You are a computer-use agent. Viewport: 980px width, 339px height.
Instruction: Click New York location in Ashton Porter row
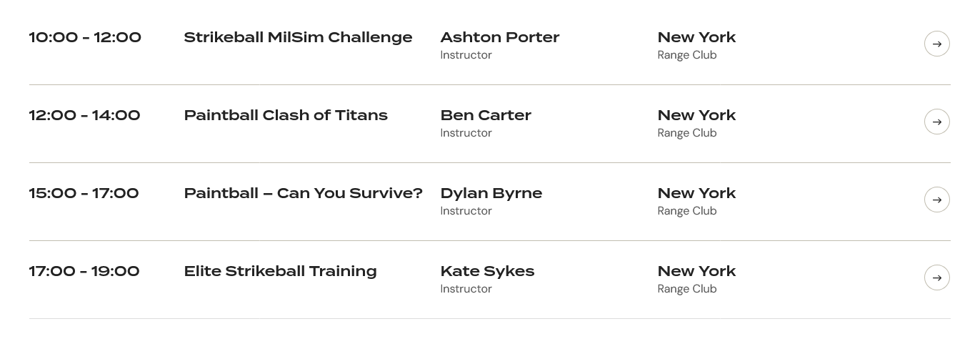696,37
